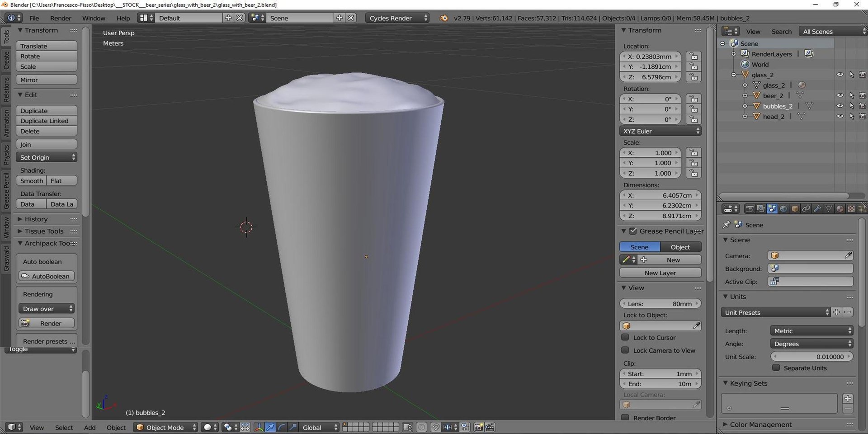Toggle the 3D manipulator axes icon

(259, 427)
